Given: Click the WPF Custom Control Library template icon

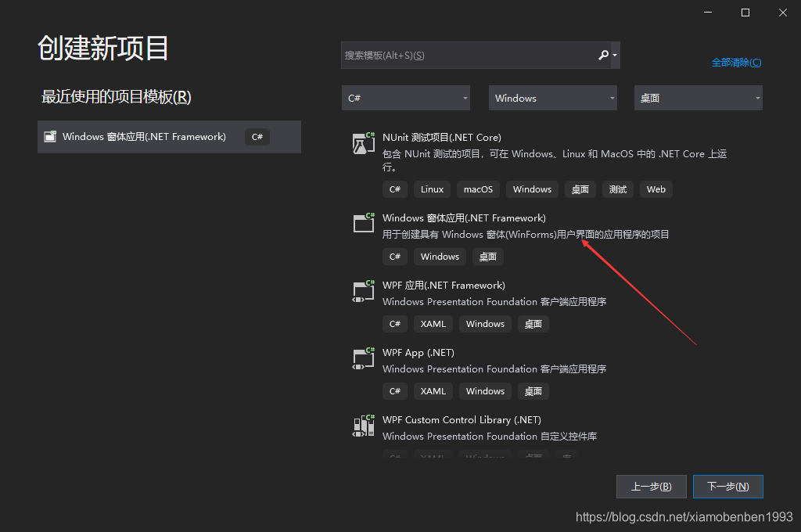Looking at the screenshot, I should (363, 426).
